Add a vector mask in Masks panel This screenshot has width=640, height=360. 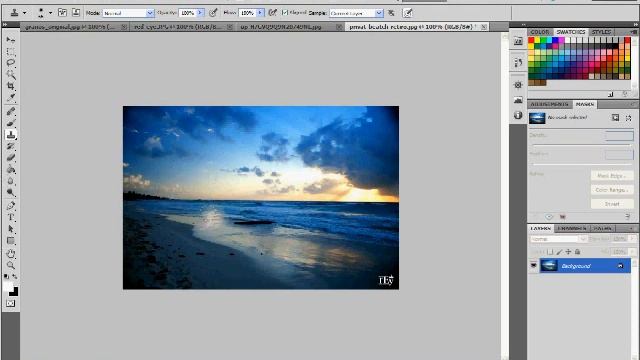coord(628,118)
